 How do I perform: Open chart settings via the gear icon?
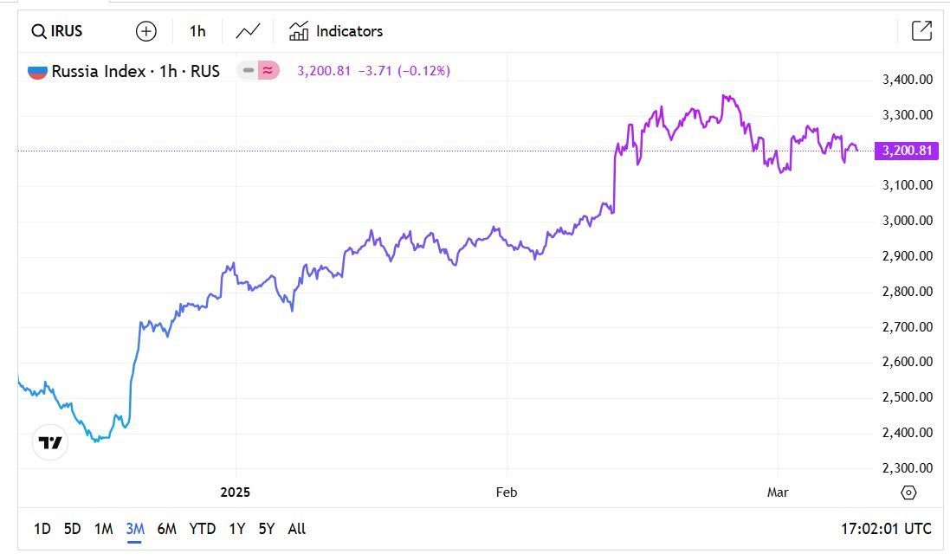tap(908, 492)
